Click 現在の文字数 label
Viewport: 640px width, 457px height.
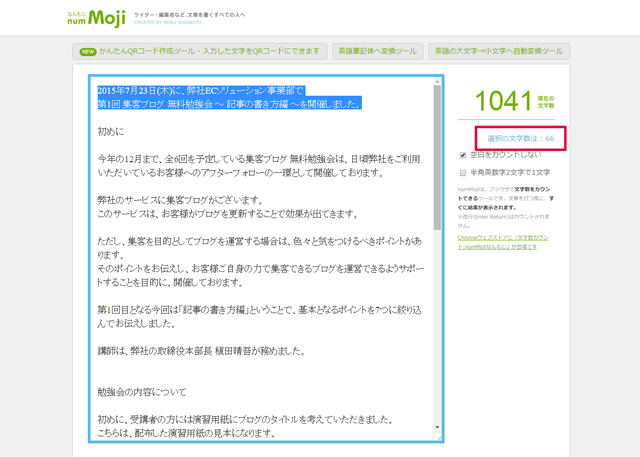tap(546, 102)
